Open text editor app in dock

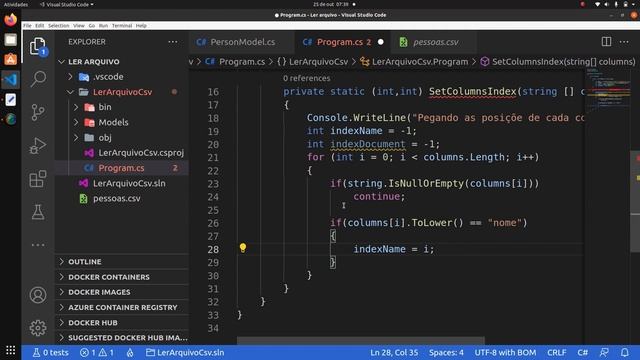click(x=11, y=100)
